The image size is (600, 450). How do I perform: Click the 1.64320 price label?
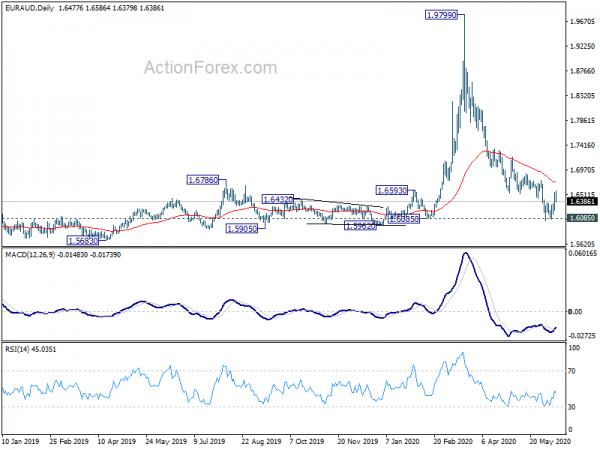pyautogui.click(x=278, y=199)
